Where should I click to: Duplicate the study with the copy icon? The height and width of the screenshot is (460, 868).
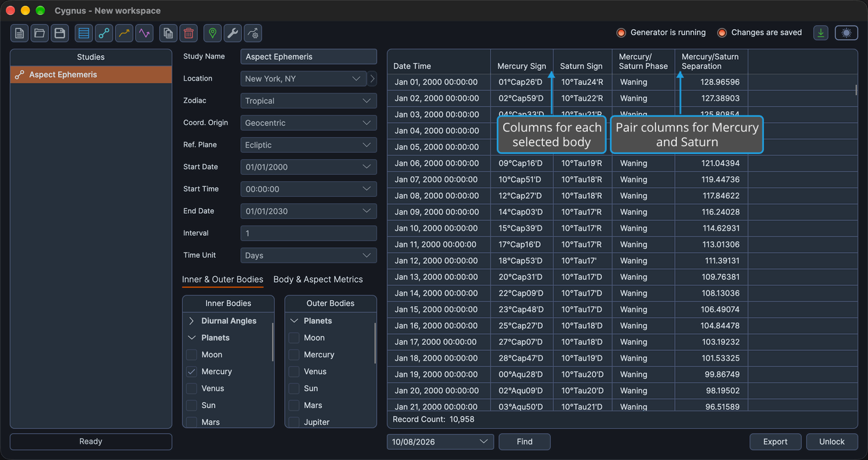coord(168,33)
